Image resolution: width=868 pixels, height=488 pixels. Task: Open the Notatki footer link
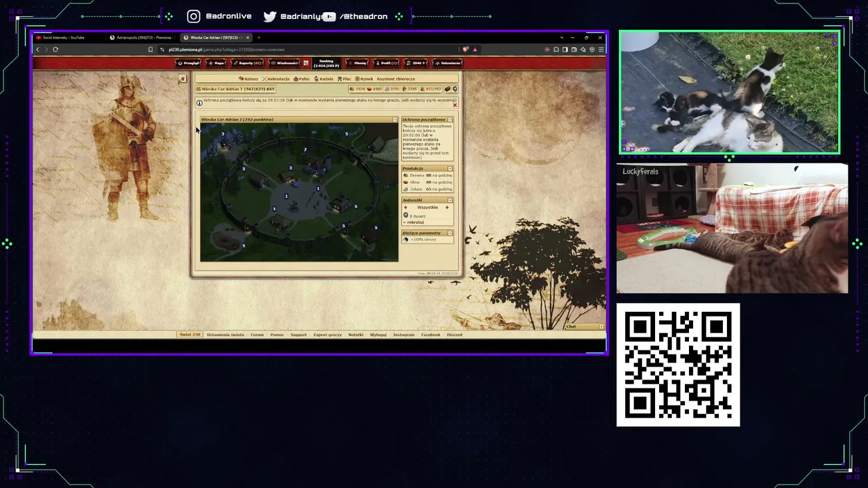point(356,335)
